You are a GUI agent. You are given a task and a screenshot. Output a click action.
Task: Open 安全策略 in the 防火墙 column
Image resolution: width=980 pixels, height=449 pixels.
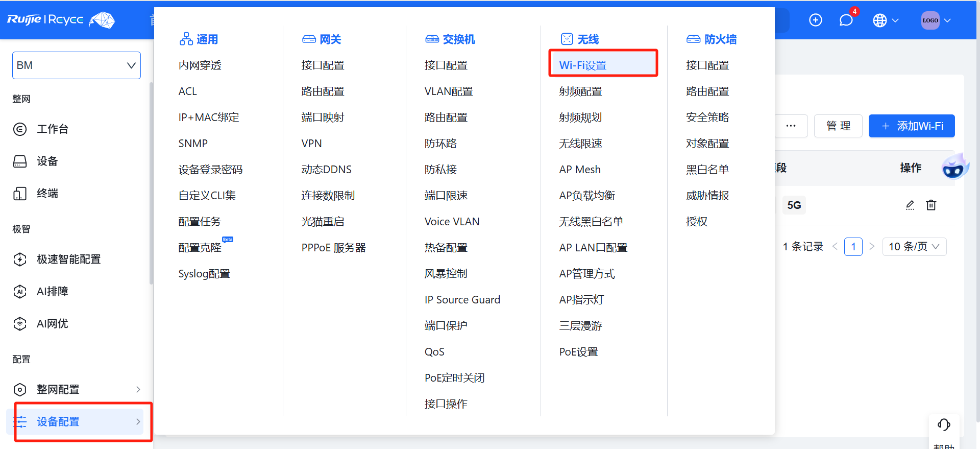pyautogui.click(x=707, y=117)
